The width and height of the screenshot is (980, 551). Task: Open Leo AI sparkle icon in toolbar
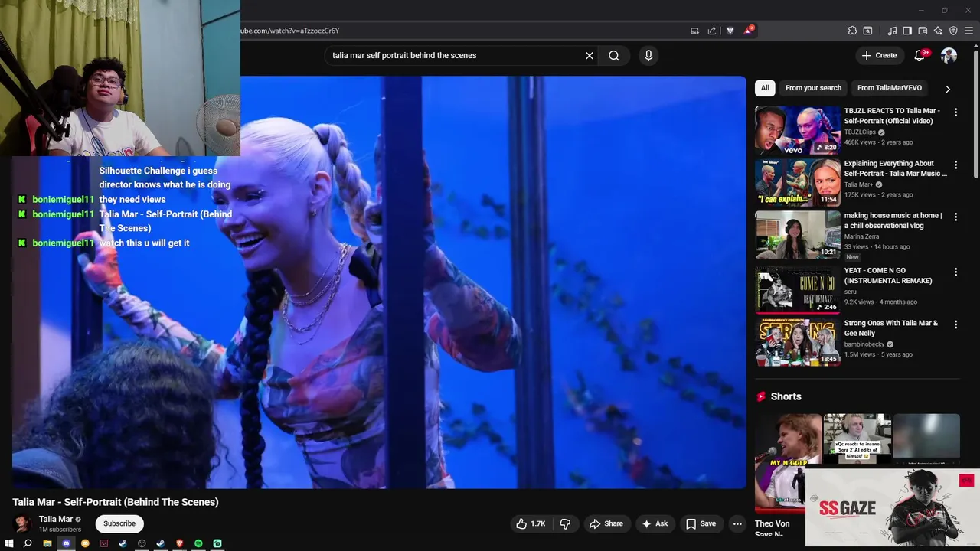coord(938,31)
